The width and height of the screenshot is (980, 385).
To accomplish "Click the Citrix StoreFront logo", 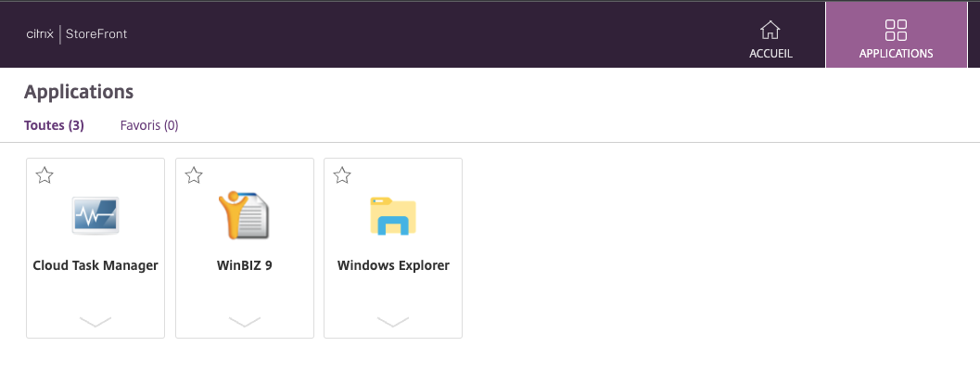I will [76, 33].
